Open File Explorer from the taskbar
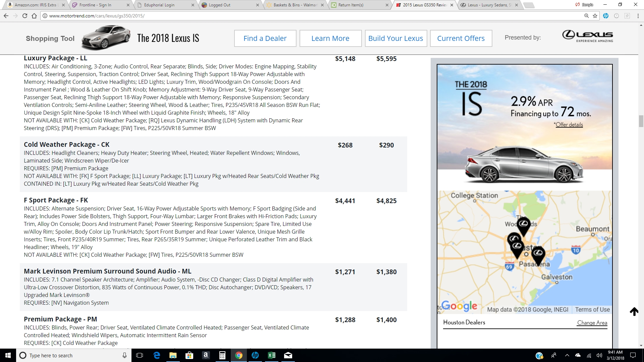Screen dimensions: 644x362 click(x=173, y=355)
